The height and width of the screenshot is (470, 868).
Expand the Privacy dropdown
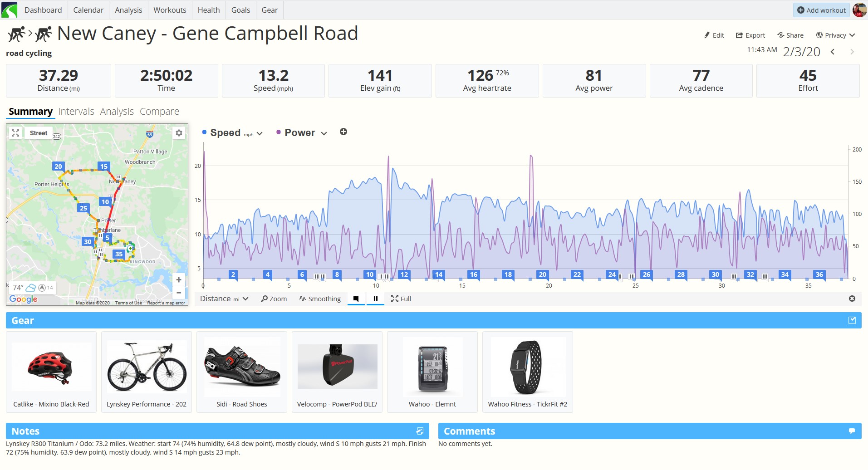[x=835, y=35]
